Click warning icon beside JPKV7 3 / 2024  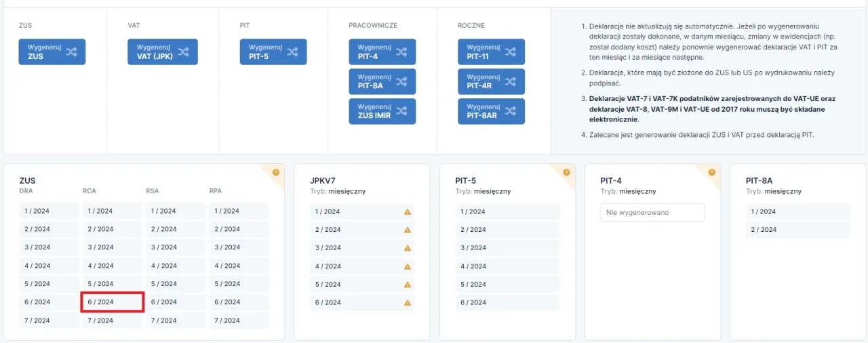[x=408, y=248]
